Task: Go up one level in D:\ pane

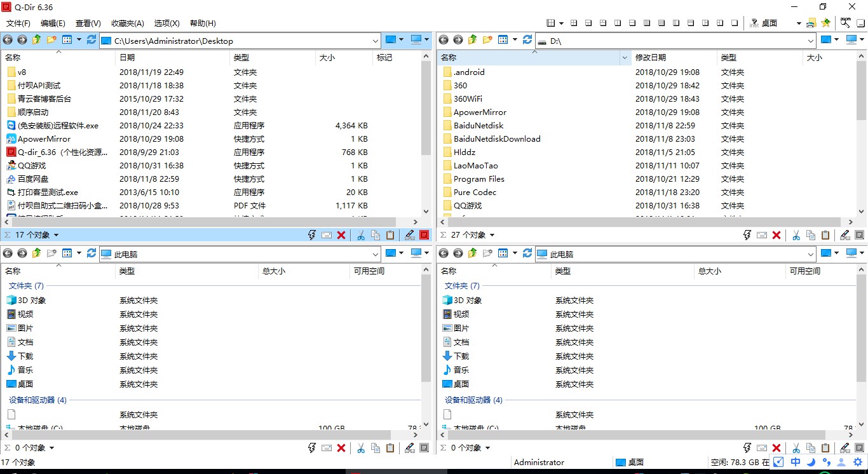Action: [x=472, y=40]
